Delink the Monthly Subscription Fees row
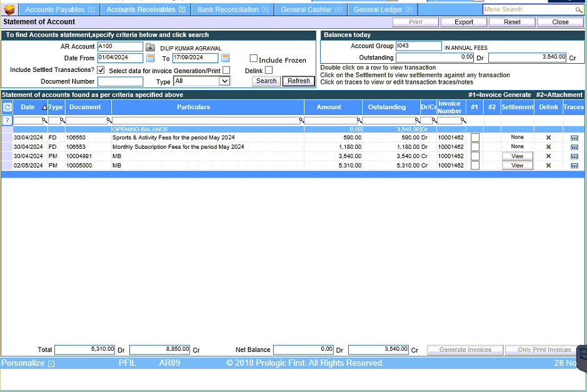The width and height of the screenshot is (587, 392). (548, 147)
